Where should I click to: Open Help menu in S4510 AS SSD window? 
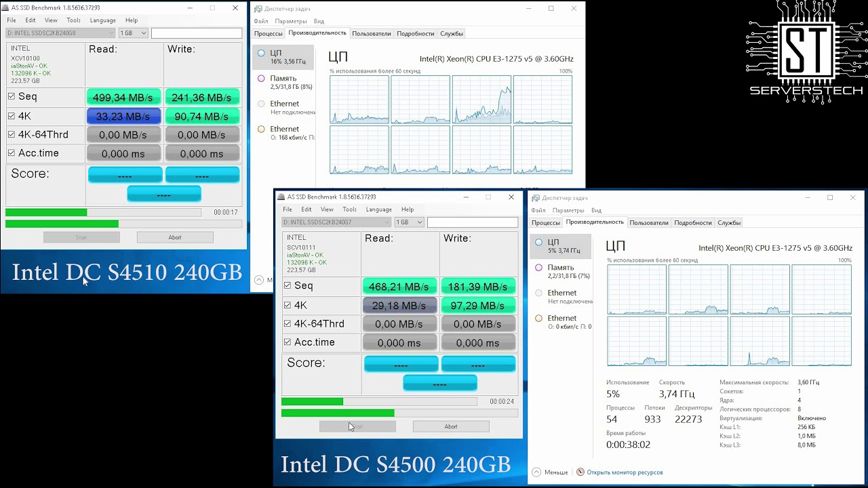coord(132,20)
